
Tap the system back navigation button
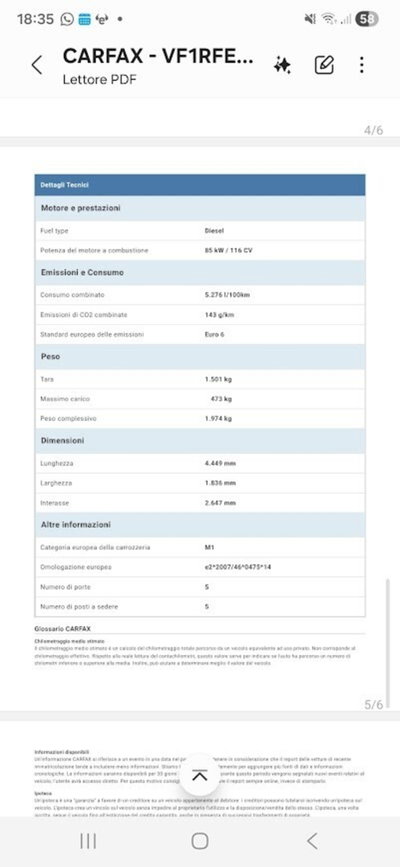coord(312,841)
